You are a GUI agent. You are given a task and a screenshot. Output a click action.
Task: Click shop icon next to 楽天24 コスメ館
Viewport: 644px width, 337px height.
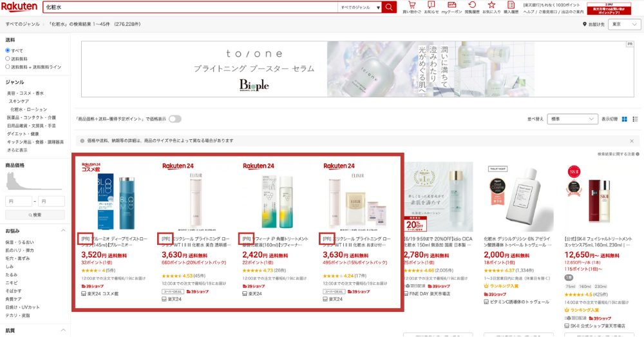[x=83, y=294]
